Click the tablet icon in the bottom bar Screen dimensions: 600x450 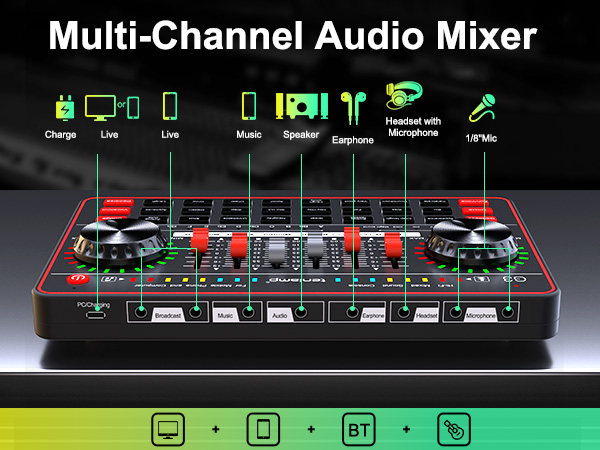coord(263,429)
